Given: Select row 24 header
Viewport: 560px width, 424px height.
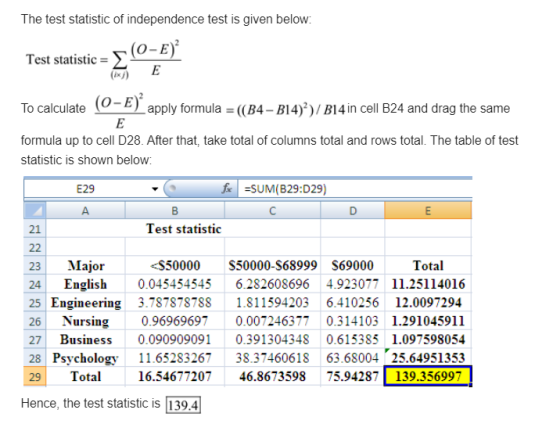Looking at the screenshot, I should click(x=35, y=284).
